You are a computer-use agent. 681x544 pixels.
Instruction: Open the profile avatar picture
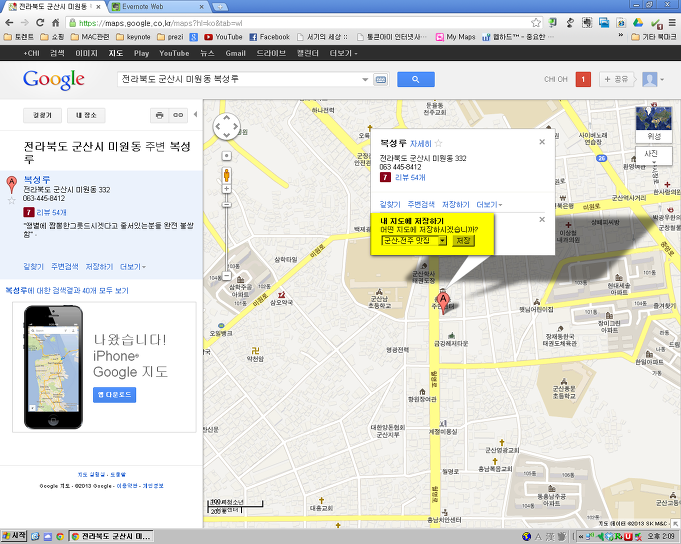(x=649, y=79)
